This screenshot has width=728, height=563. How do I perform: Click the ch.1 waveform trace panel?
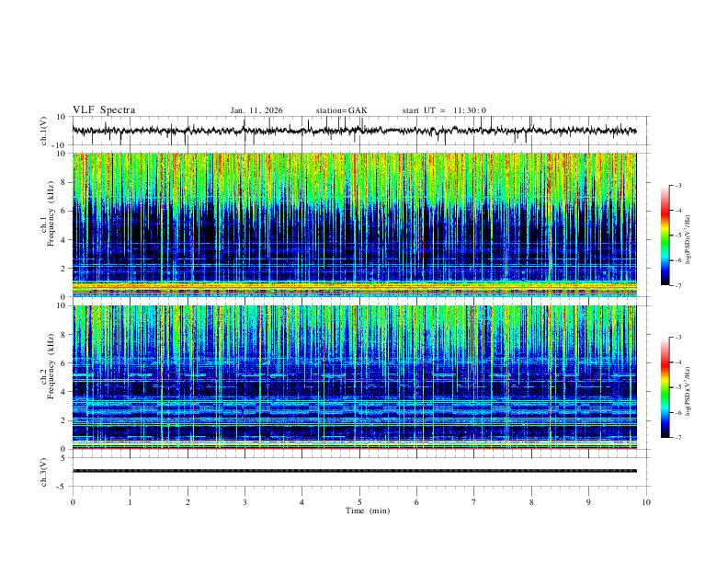coord(361,131)
